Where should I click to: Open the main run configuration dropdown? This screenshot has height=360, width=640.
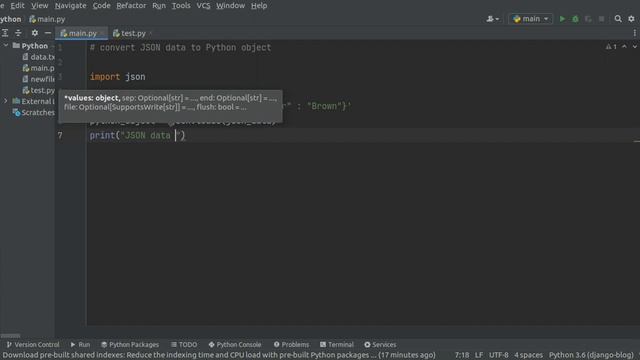[530, 19]
